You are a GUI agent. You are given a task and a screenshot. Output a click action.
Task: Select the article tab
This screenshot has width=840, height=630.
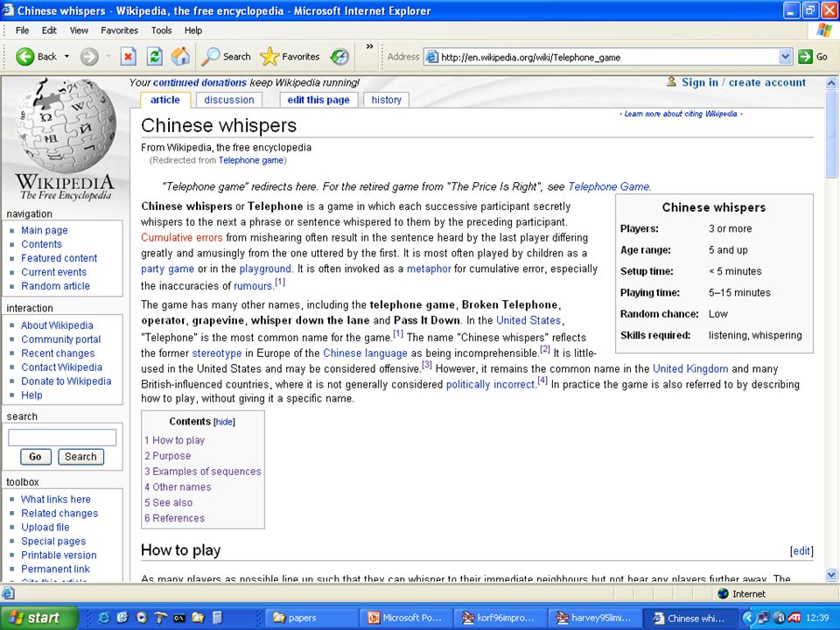click(x=165, y=100)
